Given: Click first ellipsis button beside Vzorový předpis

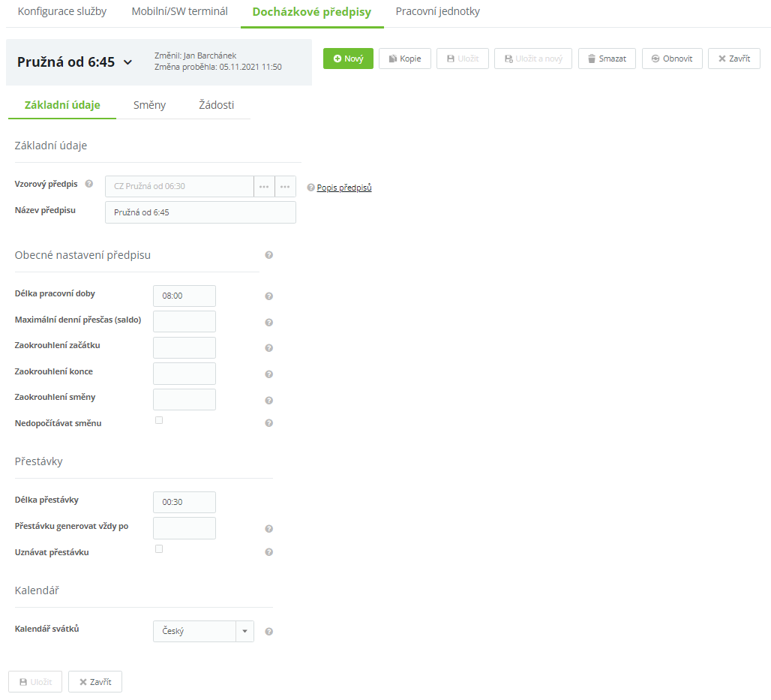Looking at the screenshot, I should [264, 187].
